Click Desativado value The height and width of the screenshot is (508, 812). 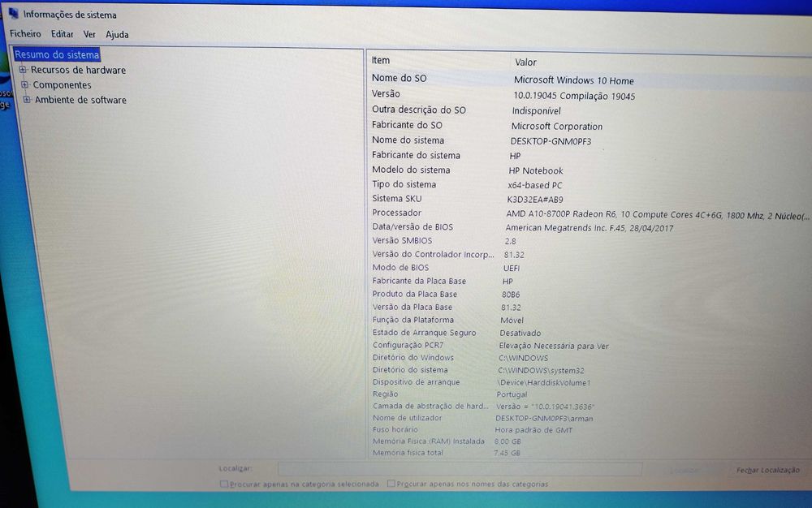pos(520,334)
